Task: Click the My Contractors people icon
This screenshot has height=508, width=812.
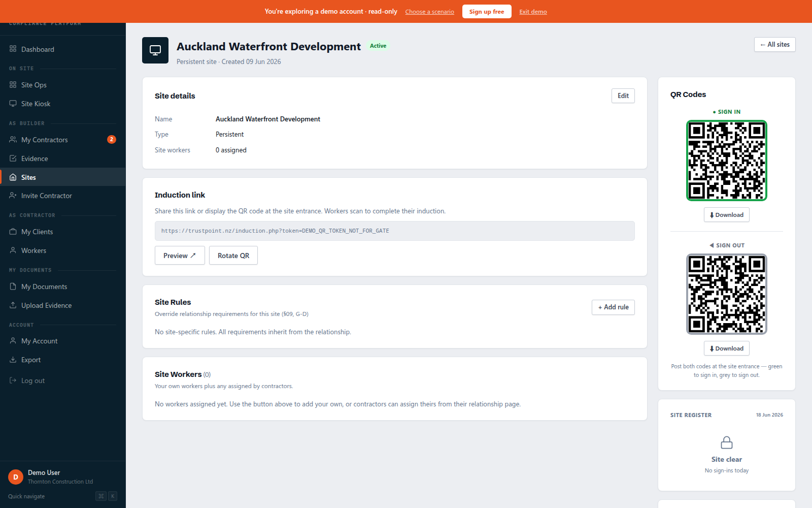Action: pyautogui.click(x=13, y=139)
